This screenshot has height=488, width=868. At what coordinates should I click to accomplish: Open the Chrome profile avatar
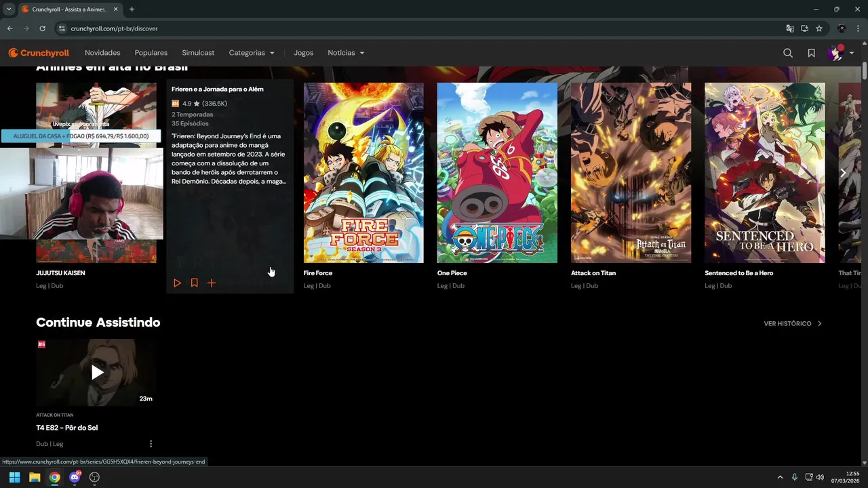[842, 28]
